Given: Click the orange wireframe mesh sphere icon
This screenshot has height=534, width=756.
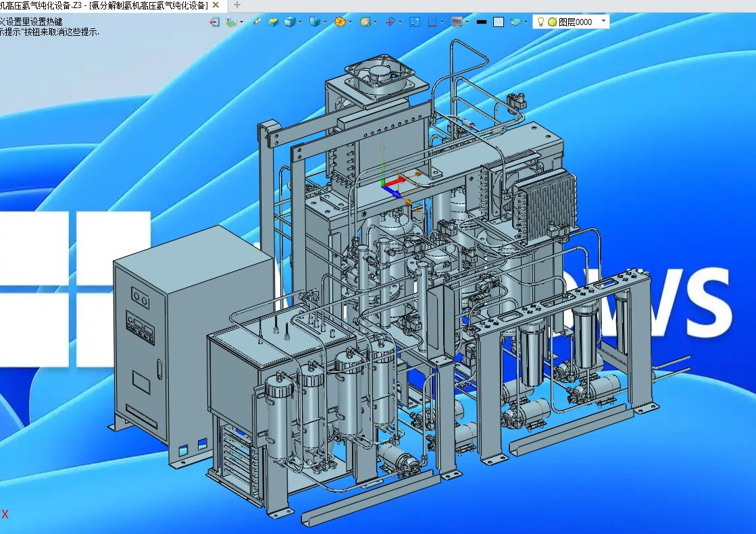Looking at the screenshot, I should pyautogui.click(x=340, y=22).
